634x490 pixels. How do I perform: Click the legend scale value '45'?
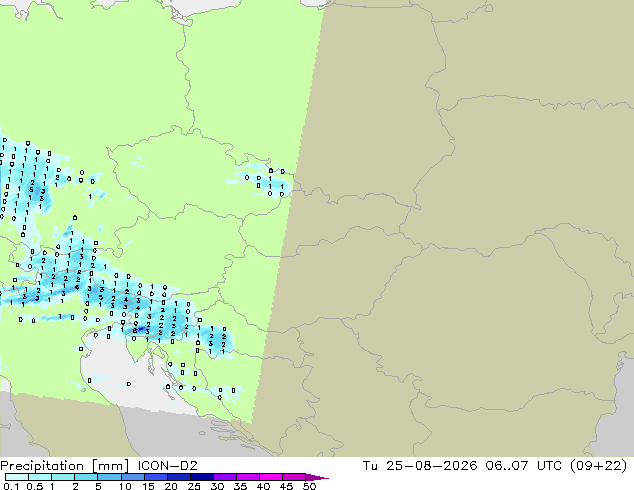286,486
